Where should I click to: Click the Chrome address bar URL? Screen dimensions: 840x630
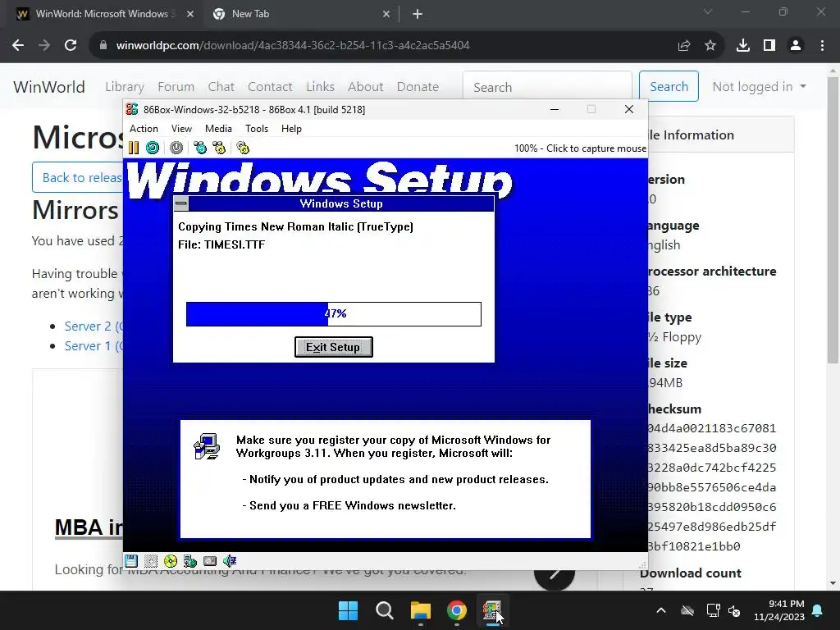[293, 46]
